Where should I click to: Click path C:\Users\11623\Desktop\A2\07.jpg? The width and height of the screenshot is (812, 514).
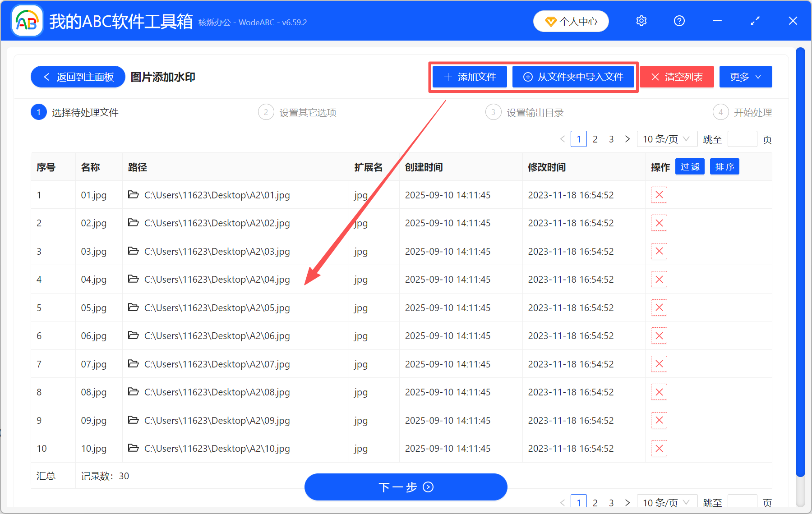coord(217,364)
